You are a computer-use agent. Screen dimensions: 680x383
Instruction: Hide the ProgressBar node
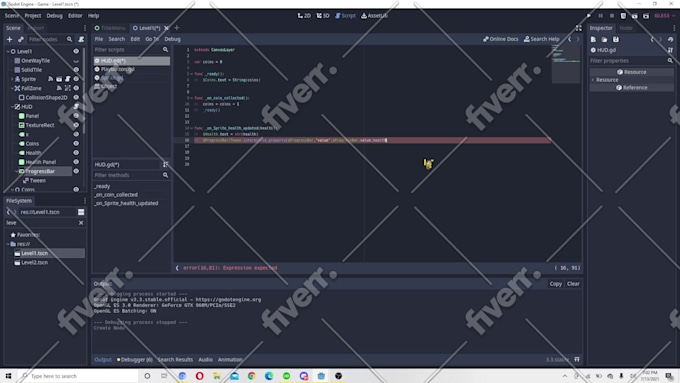[x=76, y=171]
